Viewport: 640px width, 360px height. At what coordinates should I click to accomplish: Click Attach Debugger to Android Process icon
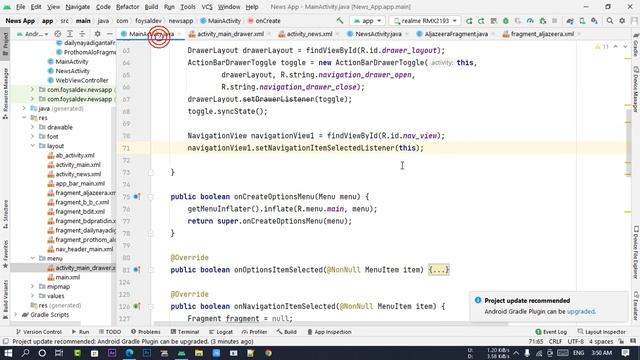click(x=542, y=21)
